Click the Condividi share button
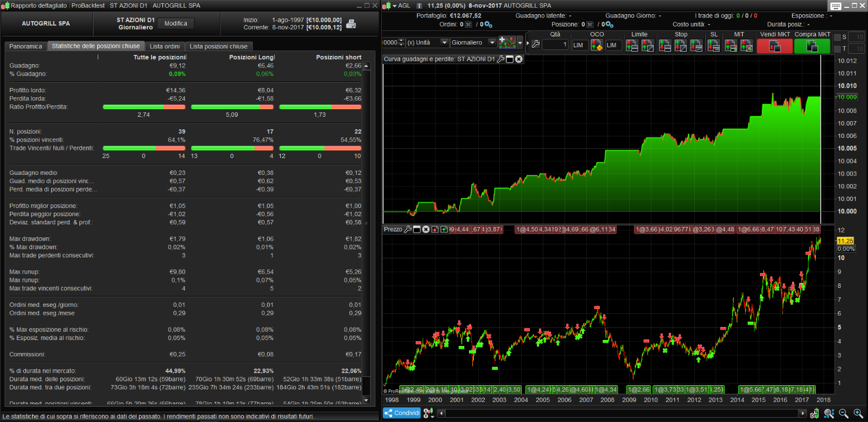 tap(402, 413)
